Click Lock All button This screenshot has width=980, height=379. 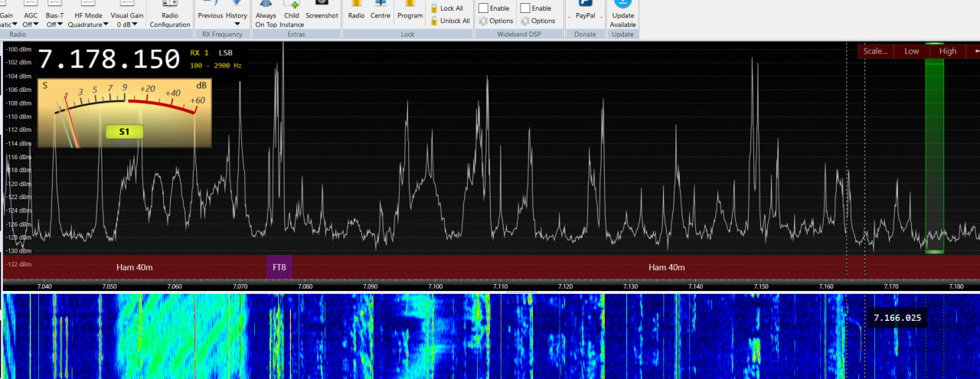point(451,8)
